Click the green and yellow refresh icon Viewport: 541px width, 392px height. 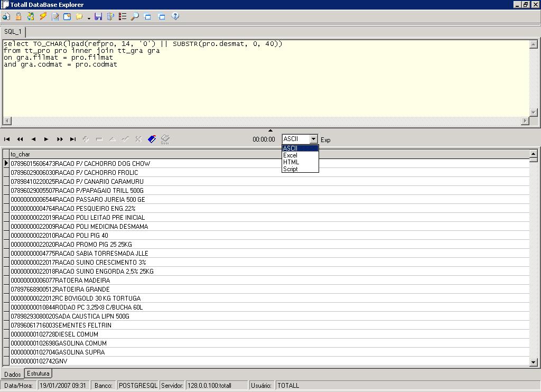pyautogui.click(x=31, y=16)
